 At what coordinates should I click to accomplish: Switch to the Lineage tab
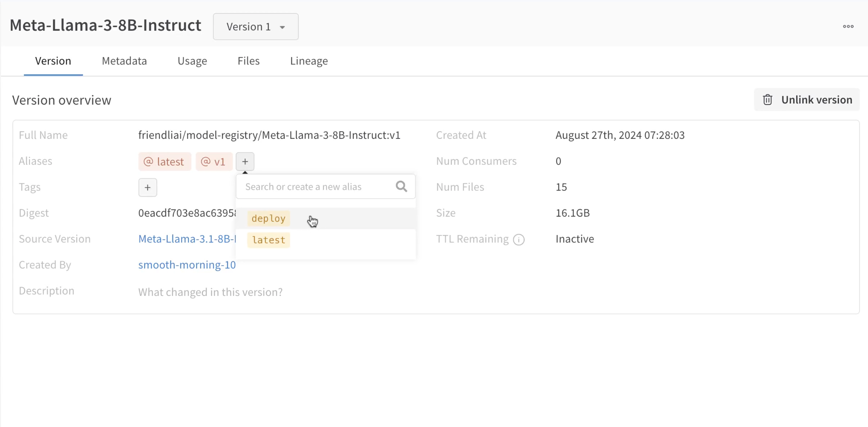(309, 61)
